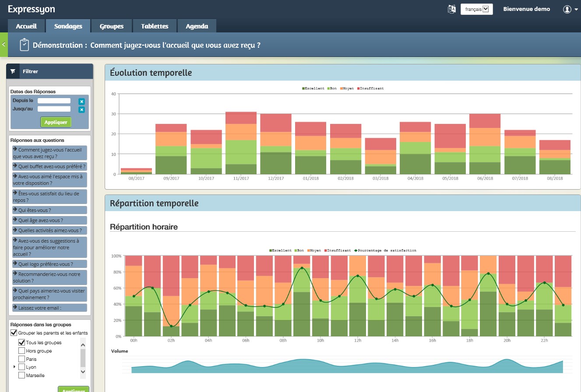Viewport: 581px width, 392px height.
Task: Open the Groupes tab
Action: (x=112, y=26)
